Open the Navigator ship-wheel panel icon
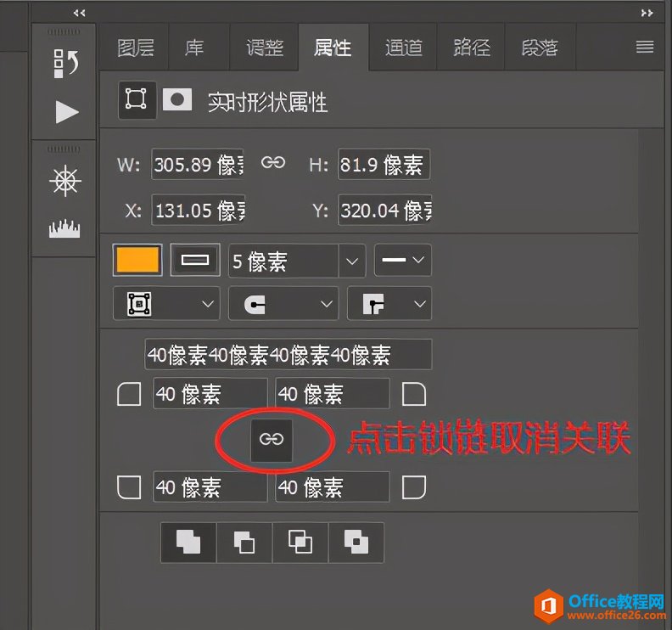 65,181
